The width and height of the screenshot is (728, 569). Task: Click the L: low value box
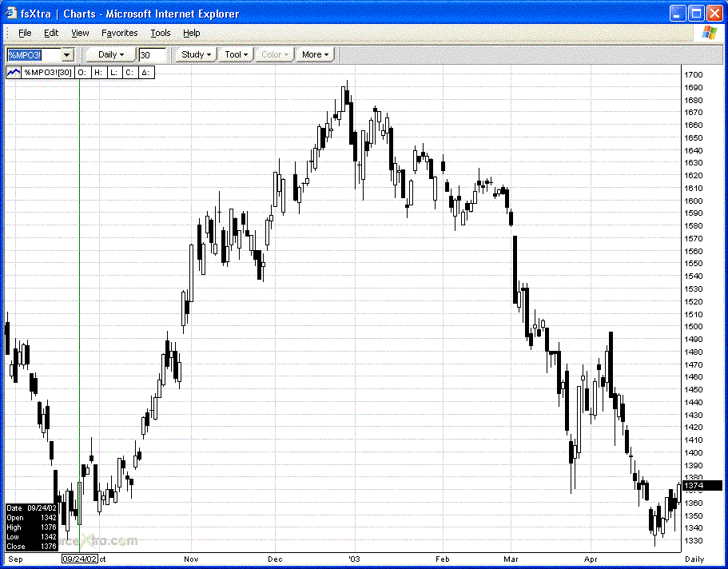(113, 73)
